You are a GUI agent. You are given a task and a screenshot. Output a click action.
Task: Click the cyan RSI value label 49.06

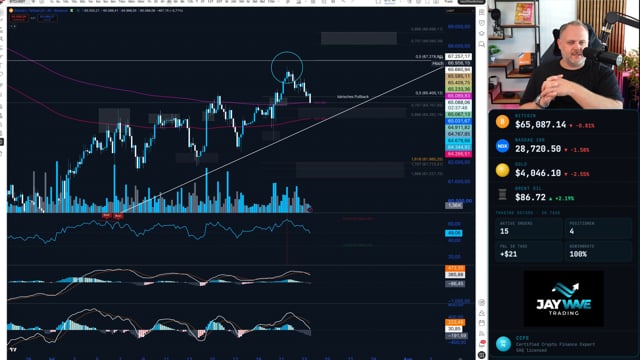pos(453,233)
